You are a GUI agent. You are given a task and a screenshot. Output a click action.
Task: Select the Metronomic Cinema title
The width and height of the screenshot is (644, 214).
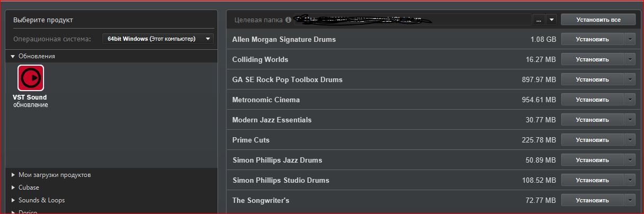tap(266, 100)
